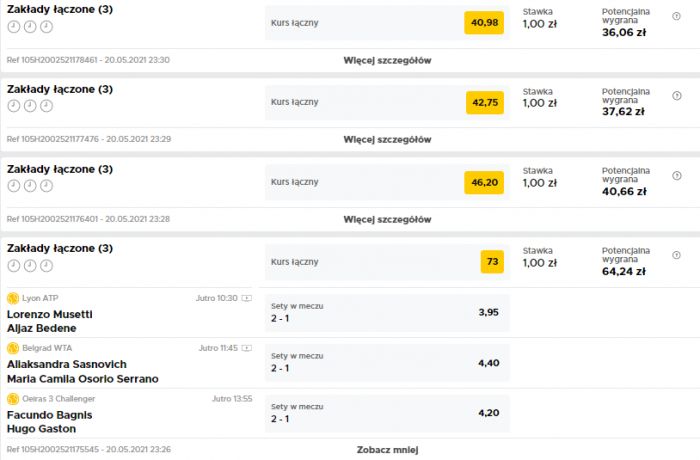Click the yellow 73 total odds badge

click(x=492, y=262)
